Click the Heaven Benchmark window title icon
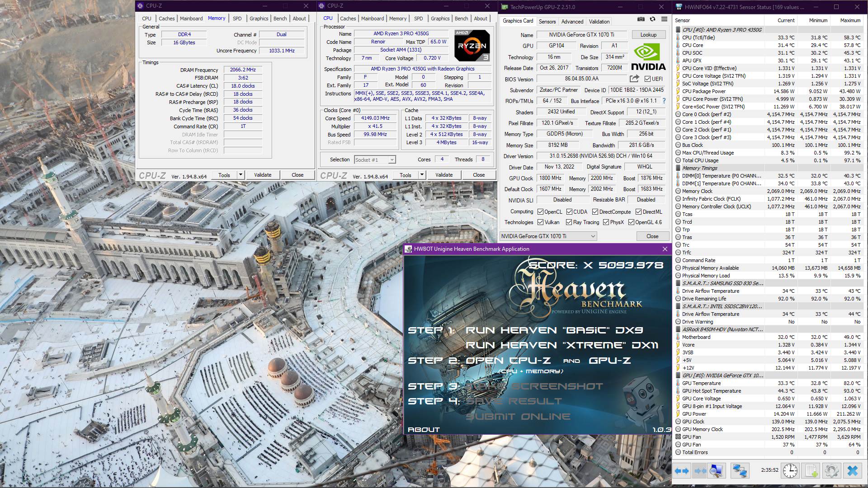868x488 pixels. (x=409, y=249)
